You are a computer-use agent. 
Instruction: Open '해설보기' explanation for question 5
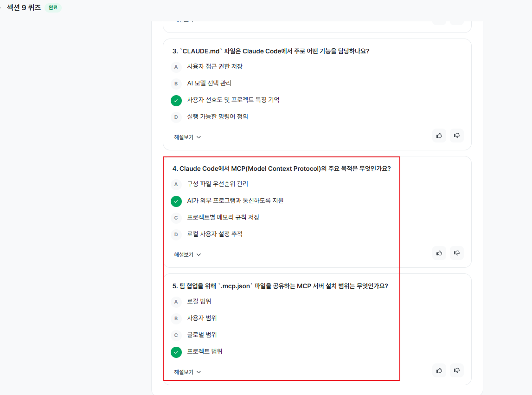pyautogui.click(x=187, y=372)
